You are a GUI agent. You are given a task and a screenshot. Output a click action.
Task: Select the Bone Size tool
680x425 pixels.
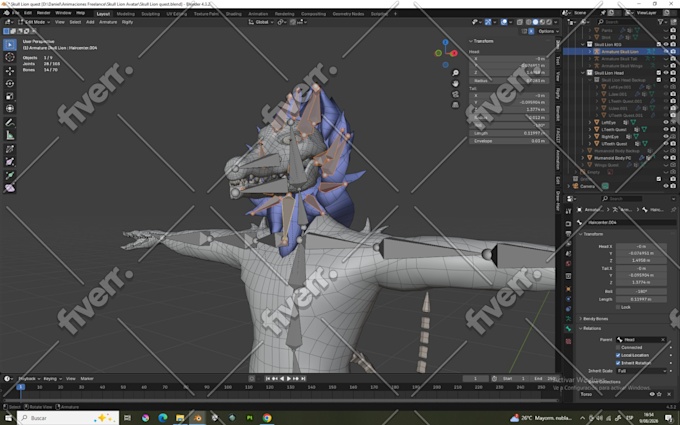coord(10,162)
